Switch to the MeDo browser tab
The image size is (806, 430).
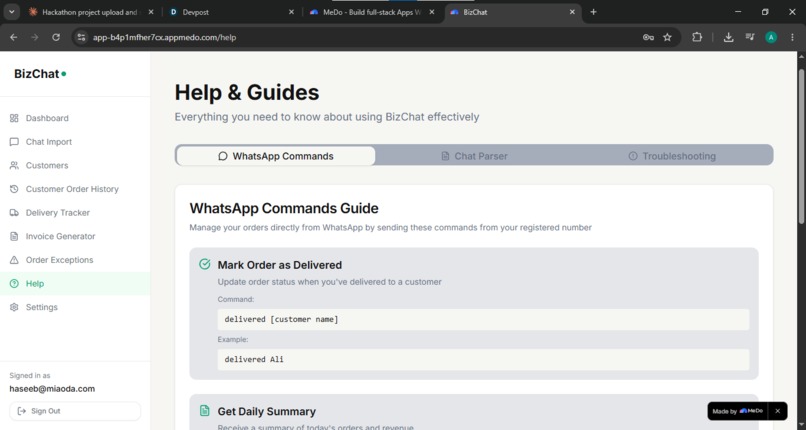pos(372,12)
